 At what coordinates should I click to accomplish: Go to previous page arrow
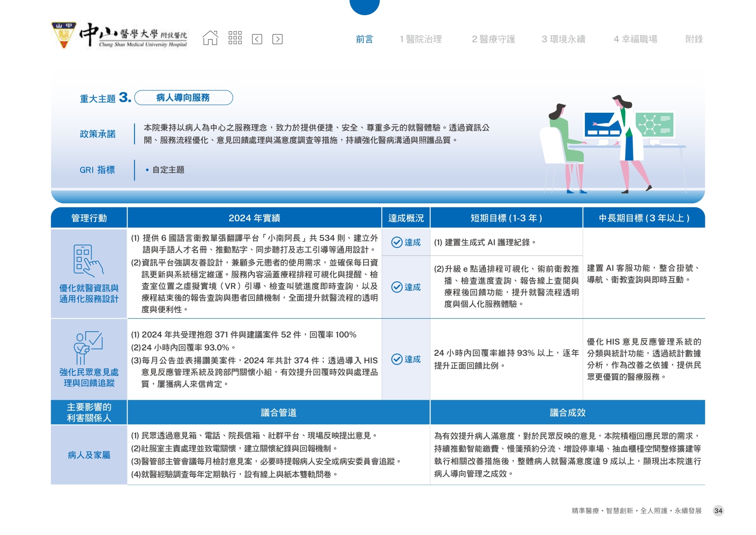(x=257, y=39)
